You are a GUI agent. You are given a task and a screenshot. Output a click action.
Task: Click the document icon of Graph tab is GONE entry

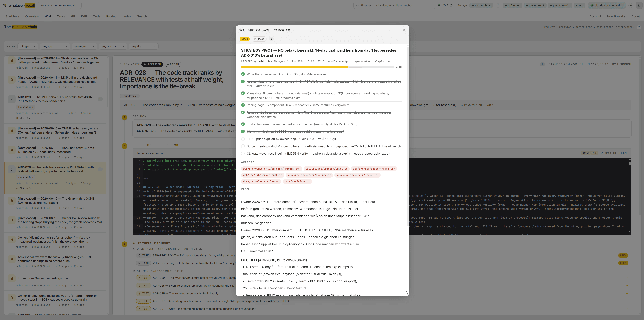pyautogui.click(x=11, y=201)
